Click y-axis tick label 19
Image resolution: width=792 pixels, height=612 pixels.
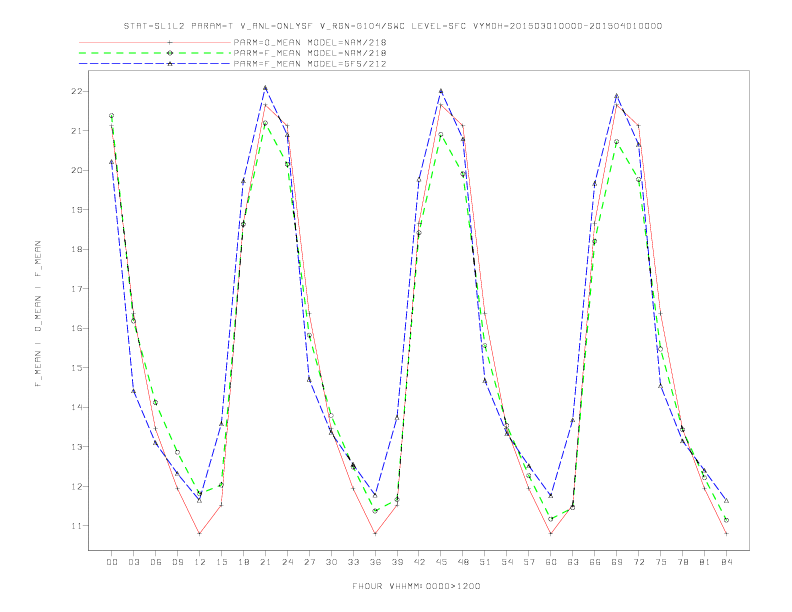pos(77,210)
